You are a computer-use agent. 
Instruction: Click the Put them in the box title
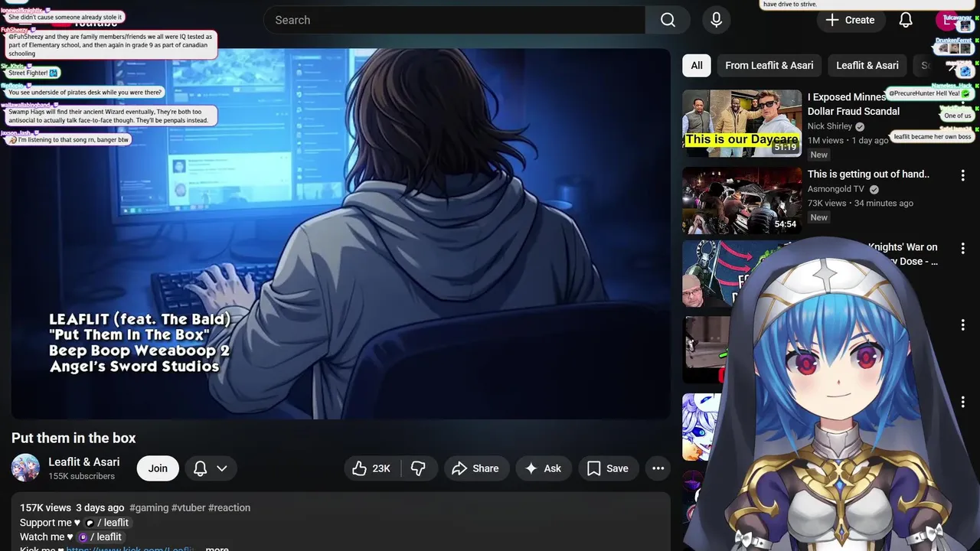coord(73,438)
